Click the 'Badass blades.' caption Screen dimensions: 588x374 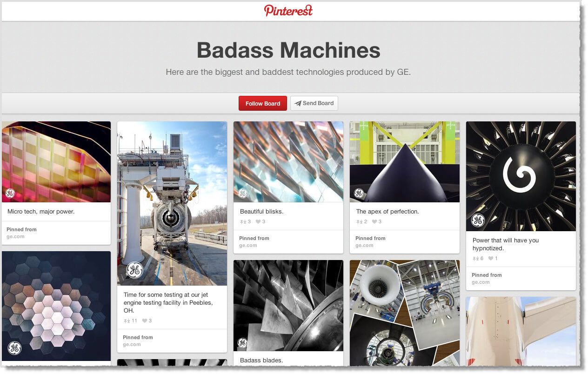coord(261,361)
